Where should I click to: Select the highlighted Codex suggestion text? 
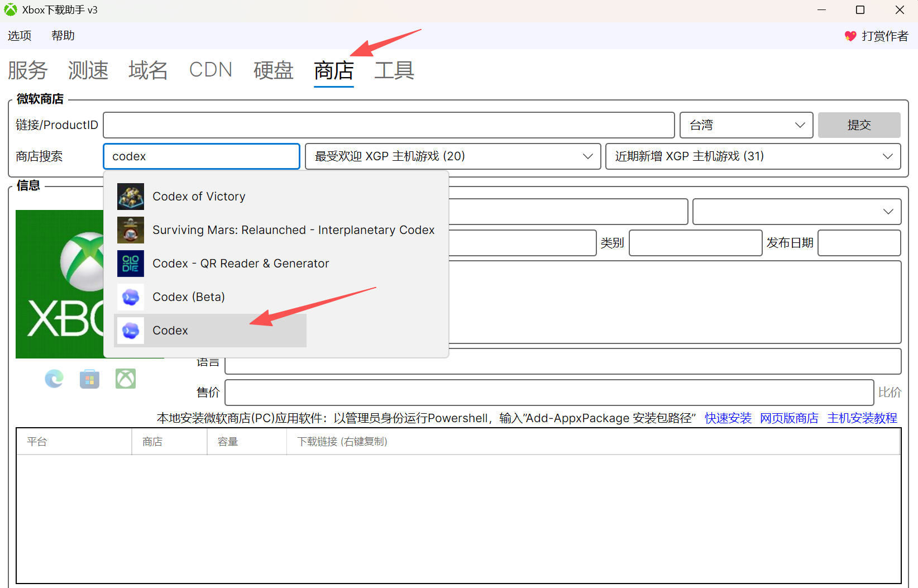[x=170, y=331]
